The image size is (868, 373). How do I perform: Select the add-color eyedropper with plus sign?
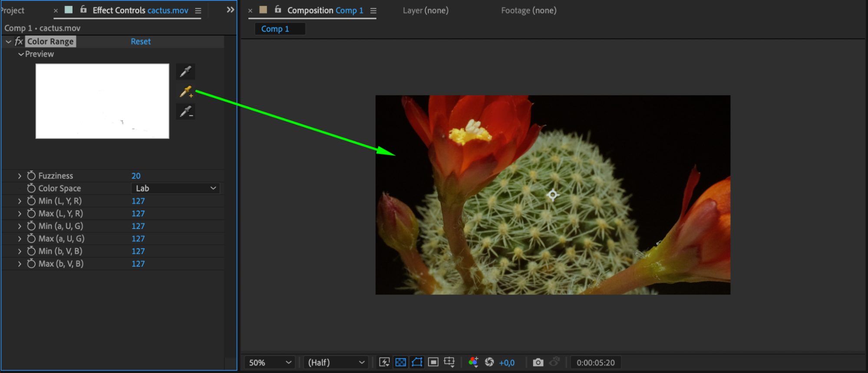[185, 92]
